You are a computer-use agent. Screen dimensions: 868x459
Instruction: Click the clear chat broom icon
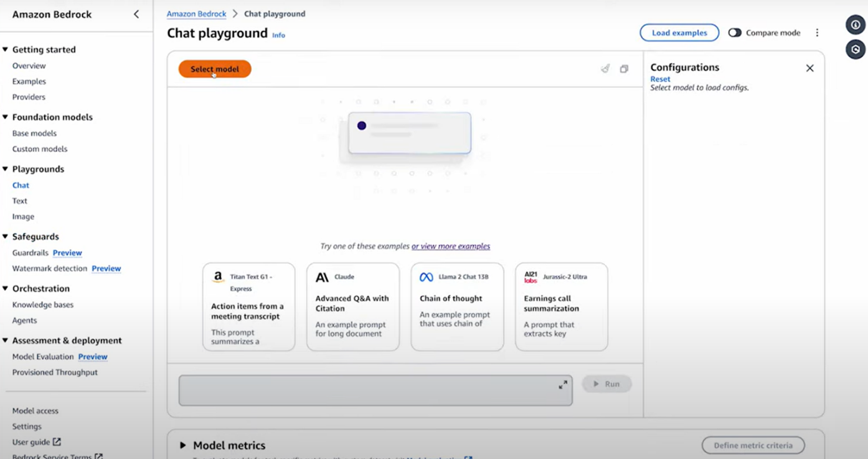tap(605, 69)
